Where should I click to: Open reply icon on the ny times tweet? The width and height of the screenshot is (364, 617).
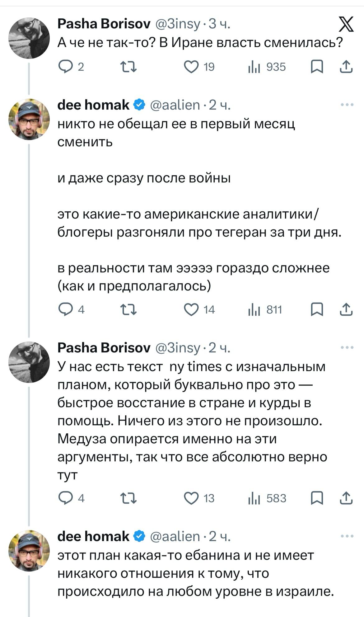[65, 498]
